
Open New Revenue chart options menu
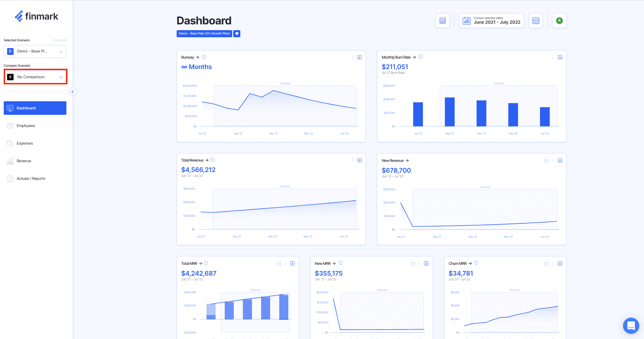coord(546,161)
